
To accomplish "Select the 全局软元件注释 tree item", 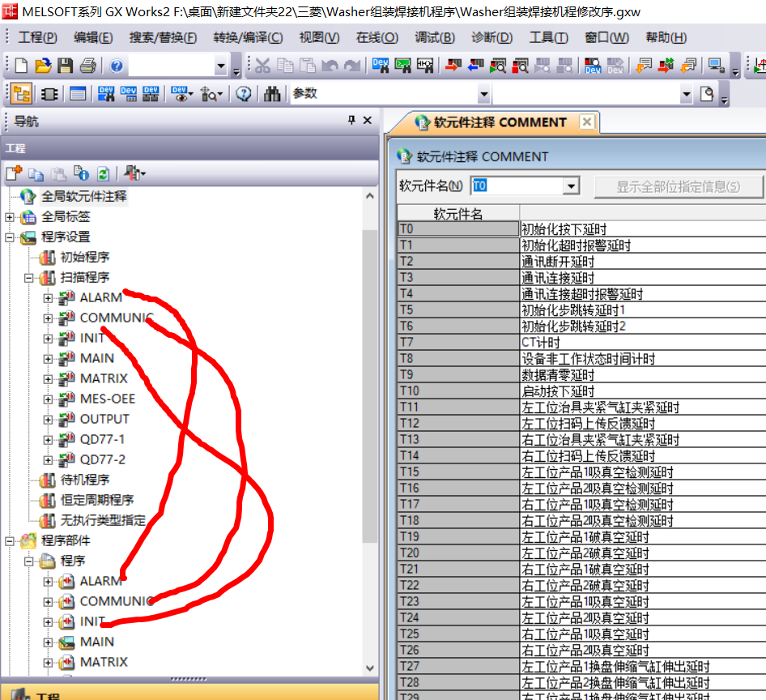I will click(x=83, y=196).
